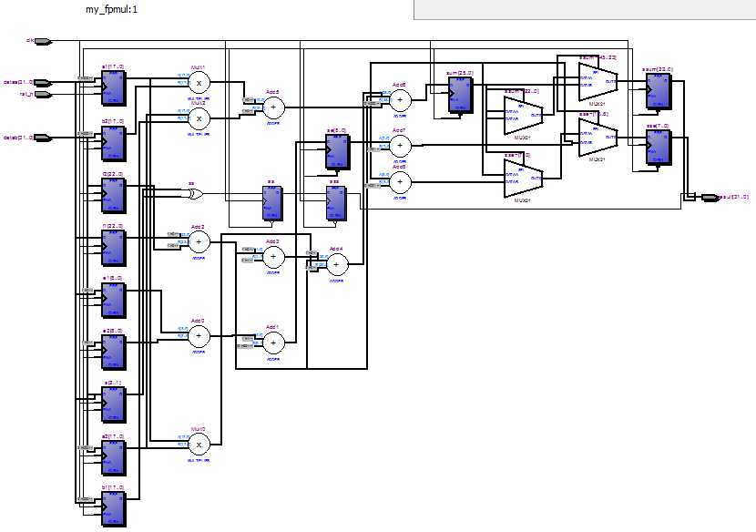Click the Add0 adder symbol

point(199,336)
